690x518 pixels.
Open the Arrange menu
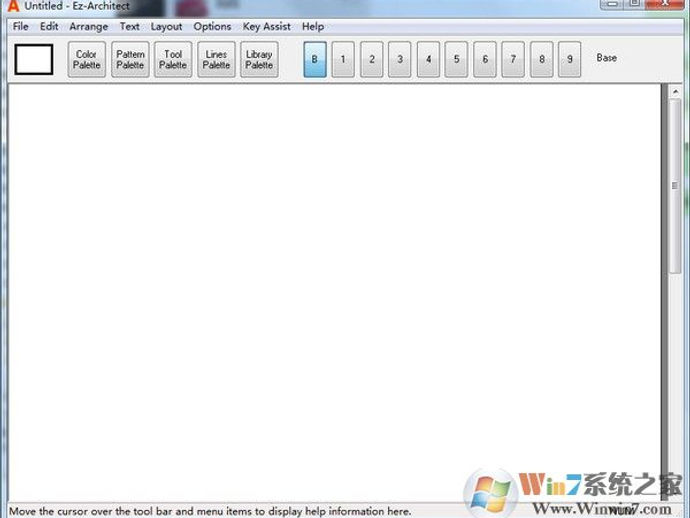88,26
